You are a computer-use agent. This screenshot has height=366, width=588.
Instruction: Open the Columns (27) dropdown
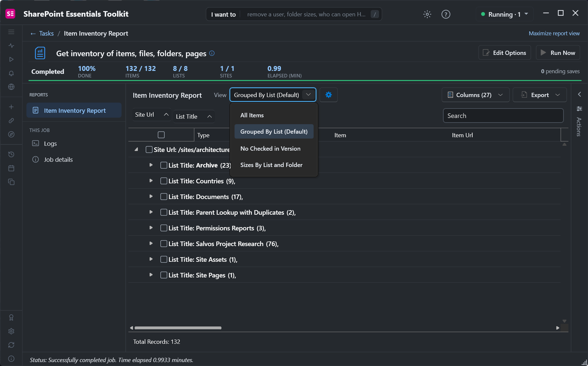(475, 95)
